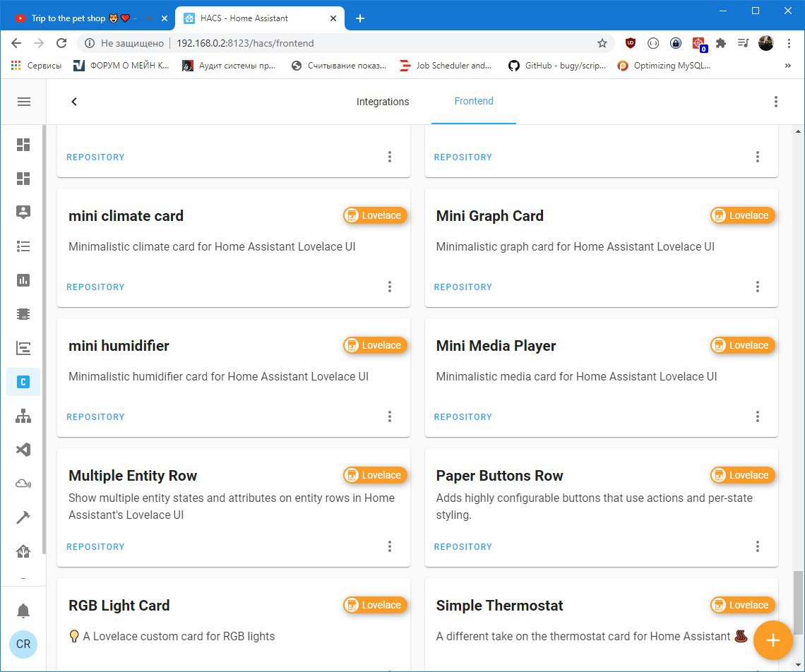Screen dimensions: 805x672
Task: Click the Lovelace badge on mini climate card
Action: (375, 215)
